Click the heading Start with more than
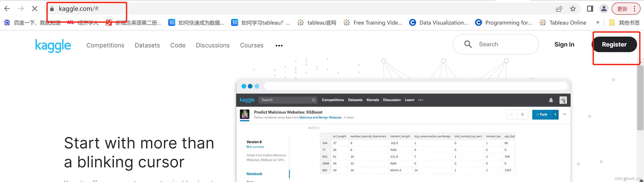This screenshot has height=182, width=644. (139, 143)
